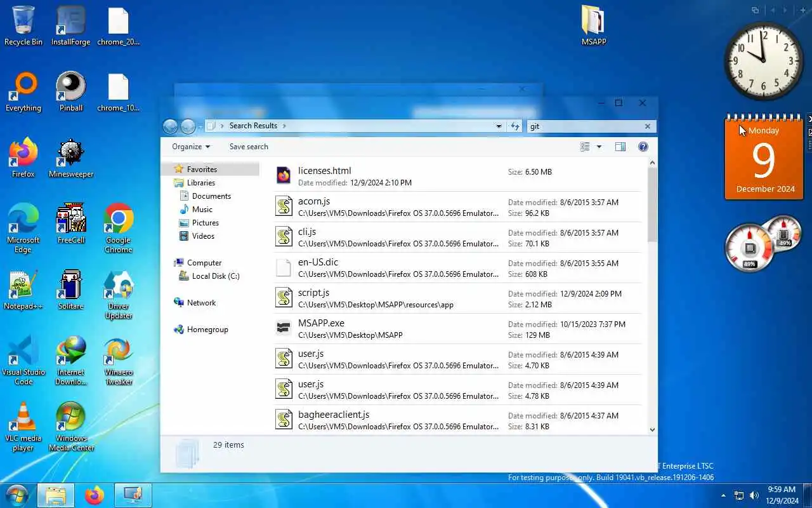This screenshot has height=508, width=812.
Task: Click the change your view icon
Action: pyautogui.click(x=585, y=147)
